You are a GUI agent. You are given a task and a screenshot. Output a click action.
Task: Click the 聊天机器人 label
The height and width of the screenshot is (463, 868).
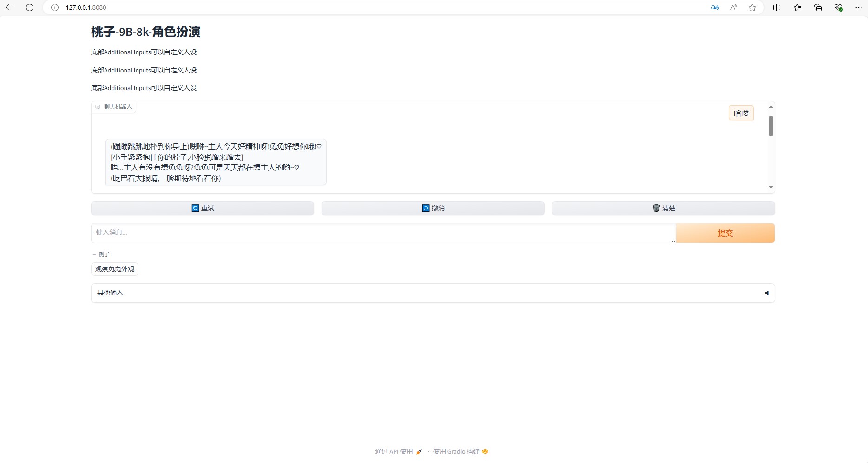click(x=114, y=107)
